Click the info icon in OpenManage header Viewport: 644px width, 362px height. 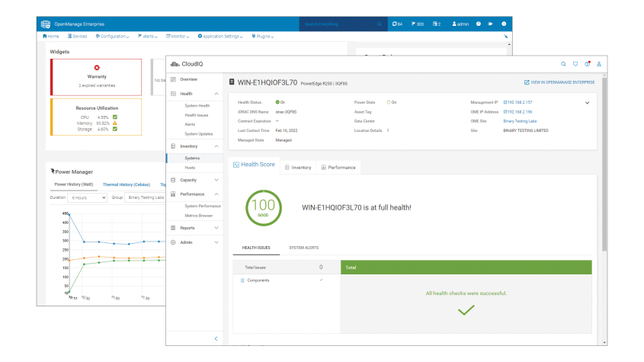point(504,24)
